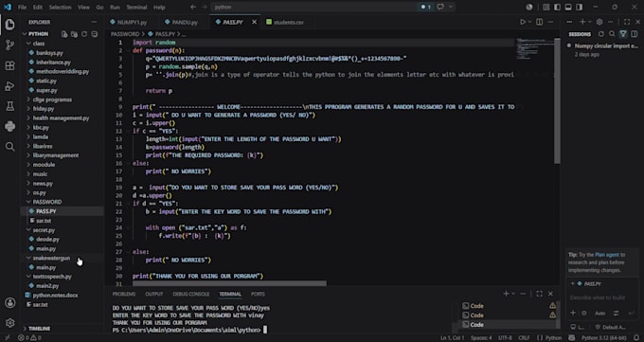Open the run button dropdown arrow

(x=529, y=22)
